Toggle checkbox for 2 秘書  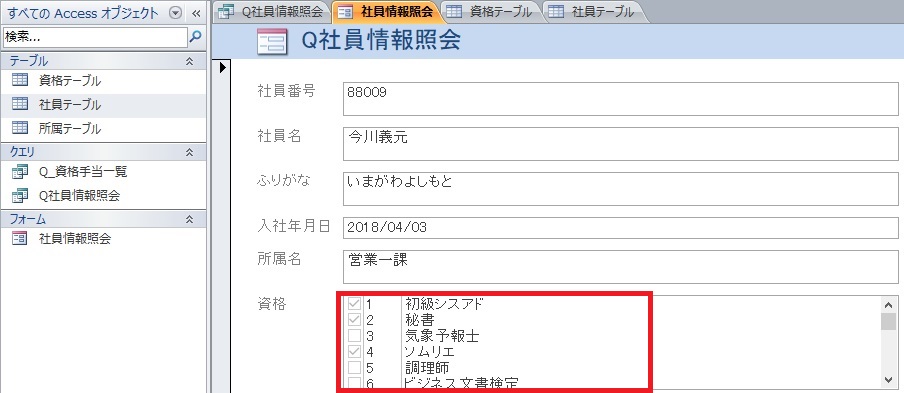pos(355,319)
